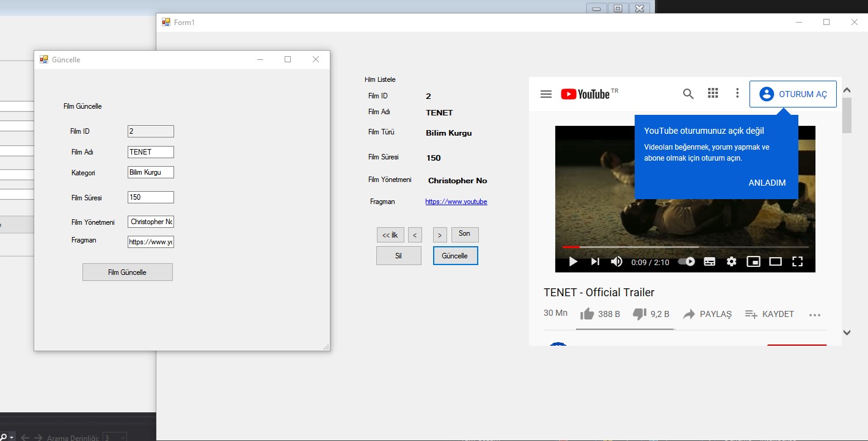
Task: Jump to last record with Son
Action: click(465, 234)
